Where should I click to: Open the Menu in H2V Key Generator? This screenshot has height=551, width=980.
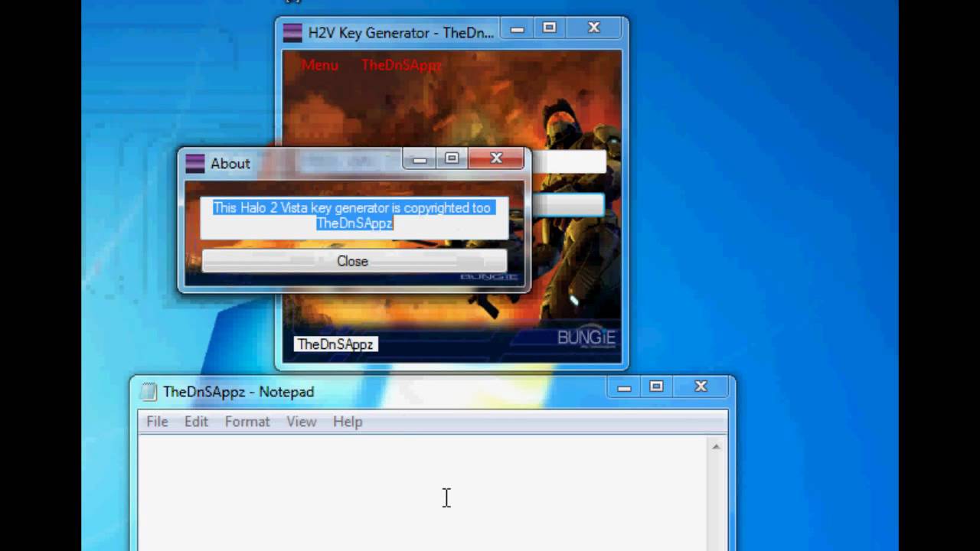coord(319,65)
